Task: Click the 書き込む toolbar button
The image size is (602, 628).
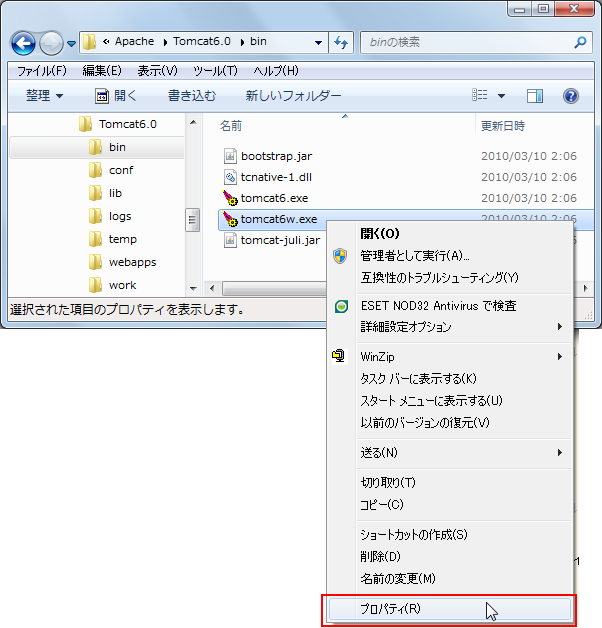Action: point(191,96)
